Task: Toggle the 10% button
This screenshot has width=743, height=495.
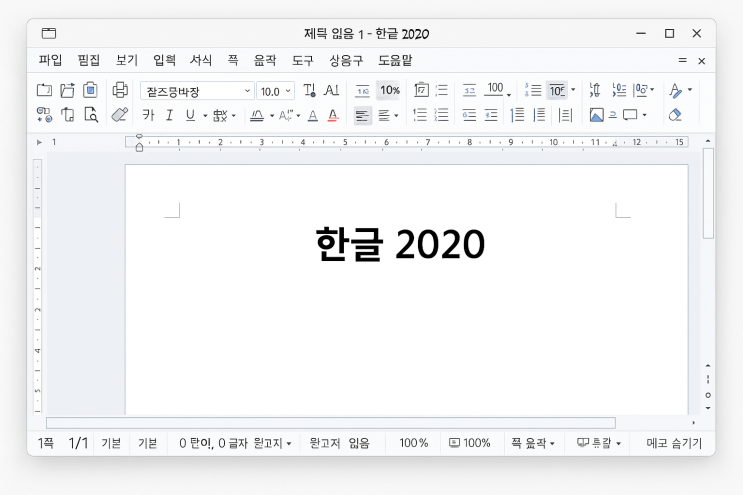Action: click(x=390, y=90)
